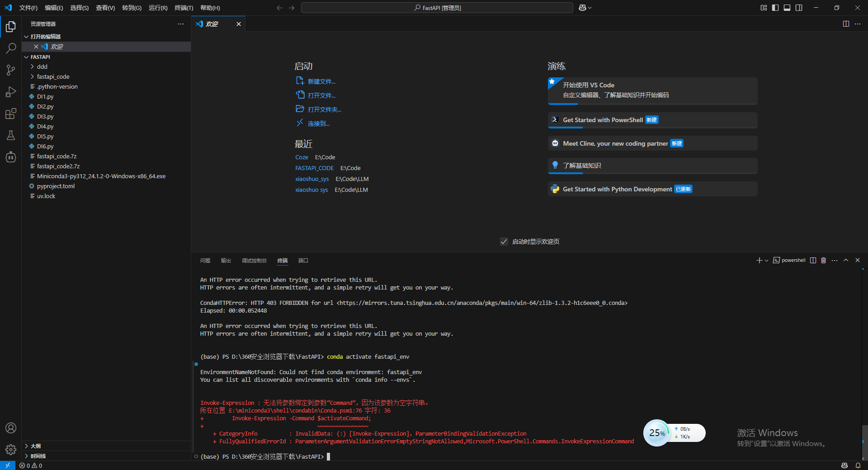Open the pyproject.toml file
Image resolution: width=868 pixels, height=470 pixels.
[x=106, y=186]
